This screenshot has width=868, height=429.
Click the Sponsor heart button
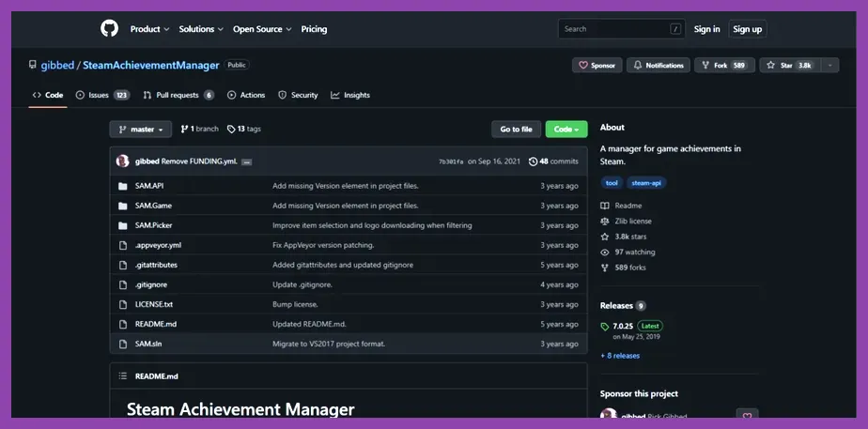coord(597,65)
